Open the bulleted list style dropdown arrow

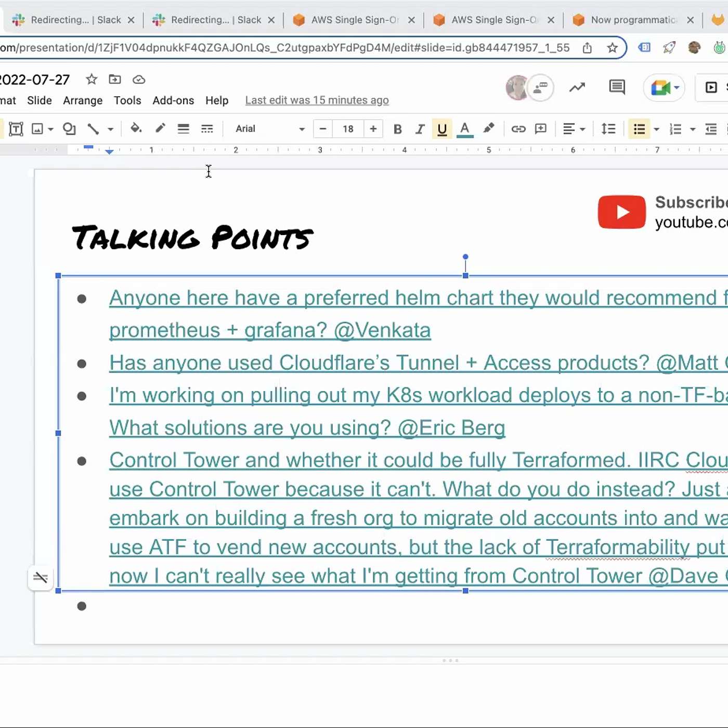coord(657,129)
